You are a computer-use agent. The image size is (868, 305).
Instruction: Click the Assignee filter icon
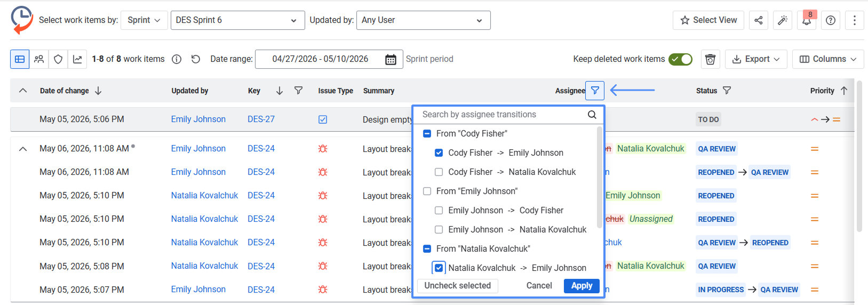595,91
